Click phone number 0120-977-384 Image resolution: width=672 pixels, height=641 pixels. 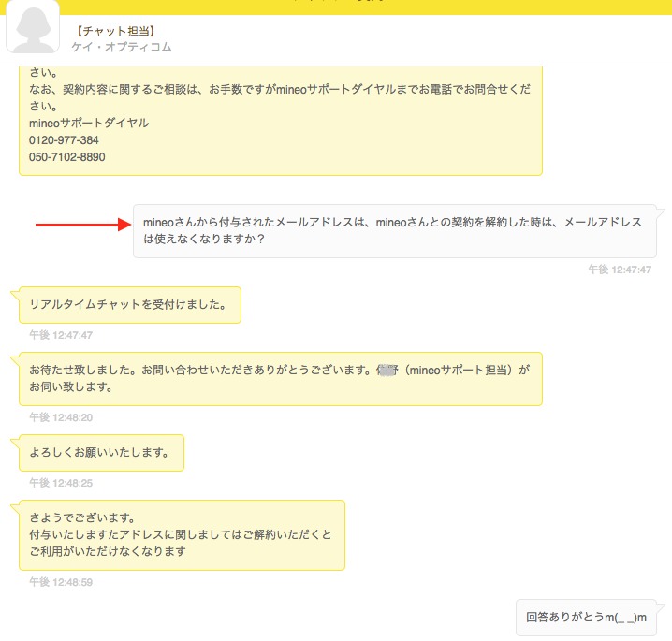64,139
